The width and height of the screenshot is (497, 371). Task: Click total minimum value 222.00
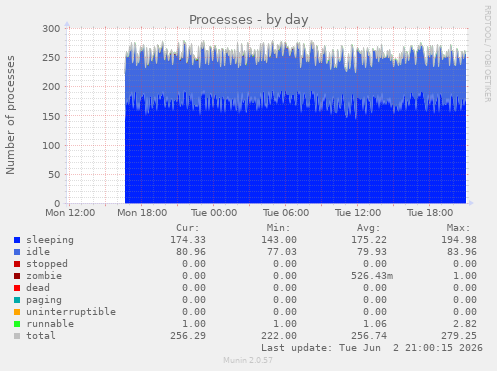click(x=279, y=336)
